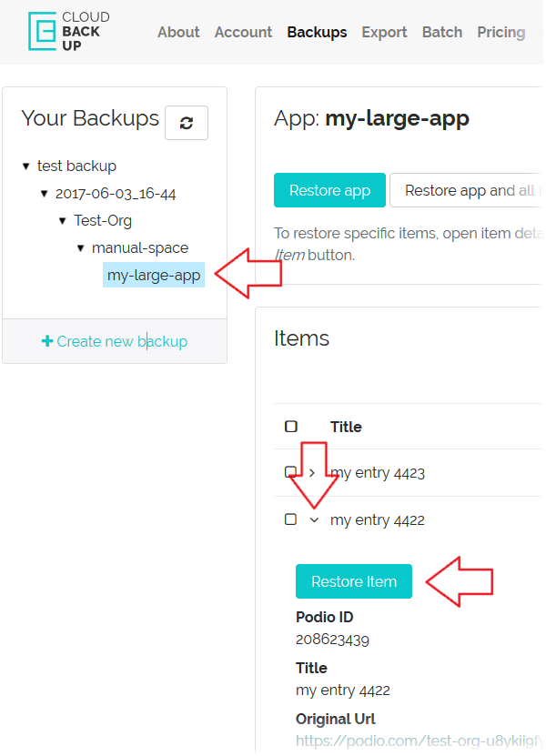The width and height of the screenshot is (546, 756).
Task: Go to the Export page
Action: pyautogui.click(x=384, y=32)
